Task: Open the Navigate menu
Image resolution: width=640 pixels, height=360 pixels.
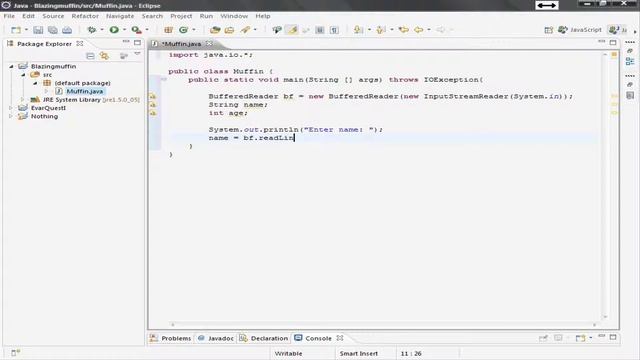Action: point(120,16)
